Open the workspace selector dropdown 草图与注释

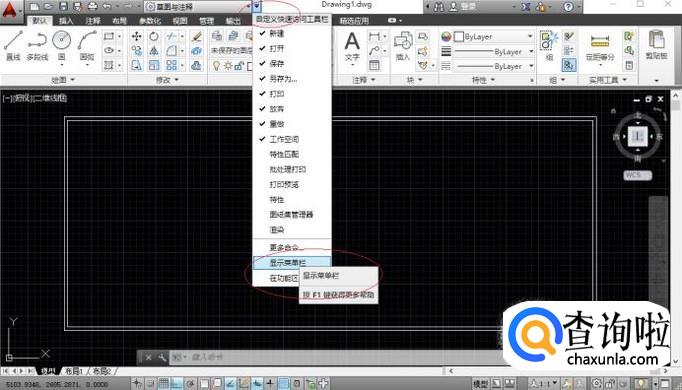[198, 7]
